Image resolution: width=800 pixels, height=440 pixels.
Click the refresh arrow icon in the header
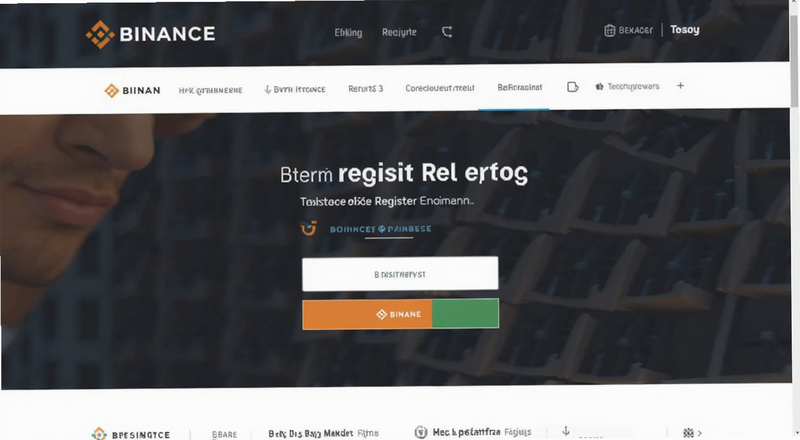pyautogui.click(x=447, y=32)
